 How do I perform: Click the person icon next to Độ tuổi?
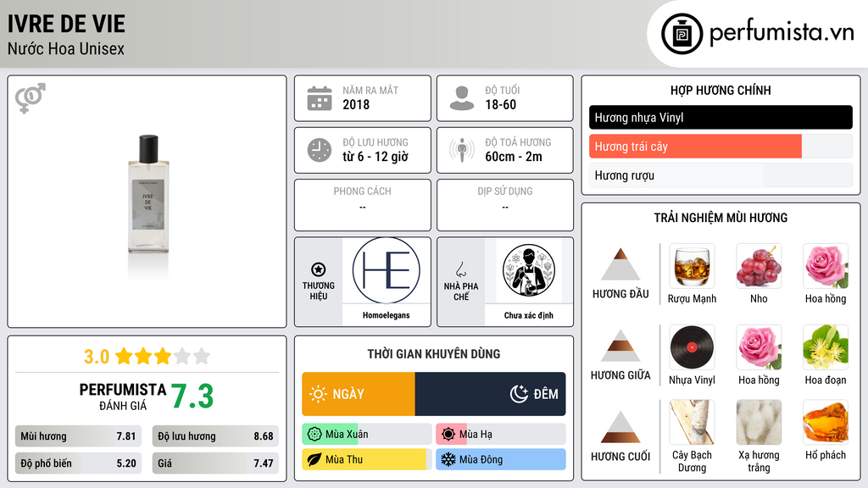pyautogui.click(x=462, y=98)
